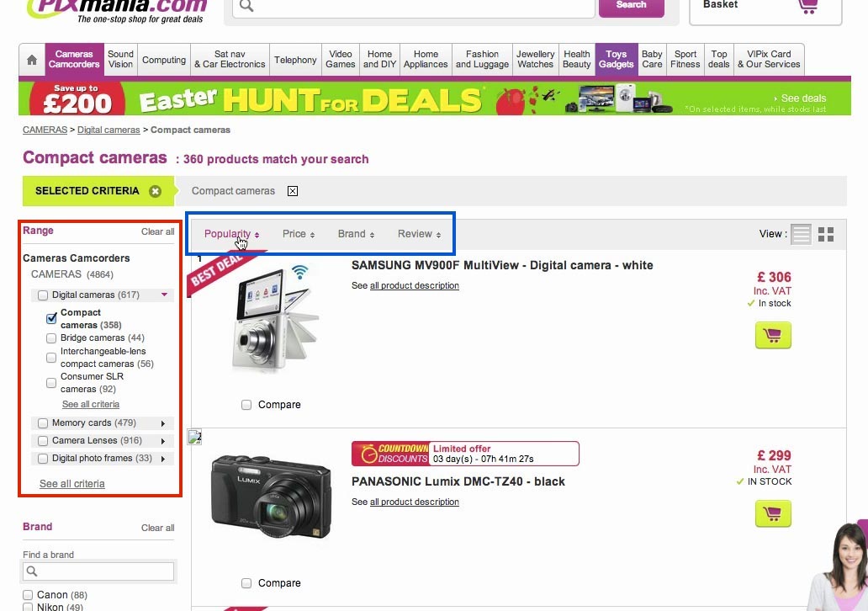Go to the home icon in navigation

32,59
